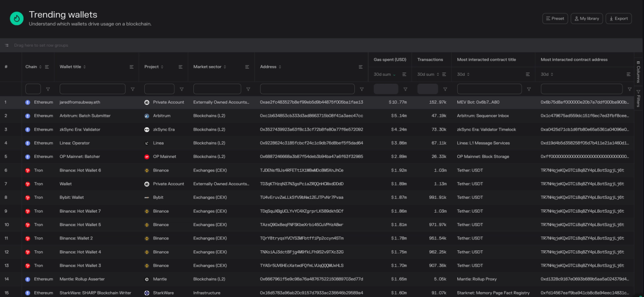Click filter funnel for Chain column
This screenshot has width=644, height=297.
48,89
